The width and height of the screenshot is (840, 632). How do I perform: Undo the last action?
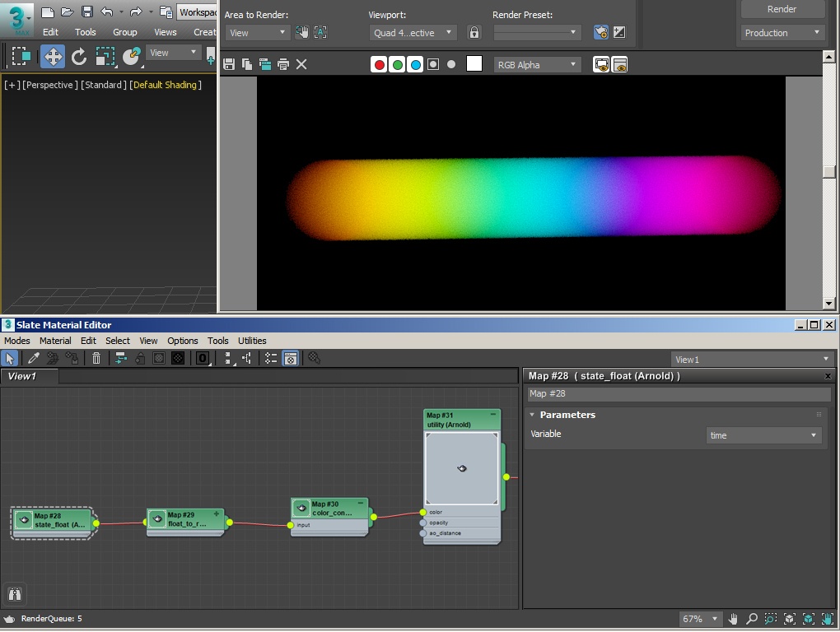(106, 12)
